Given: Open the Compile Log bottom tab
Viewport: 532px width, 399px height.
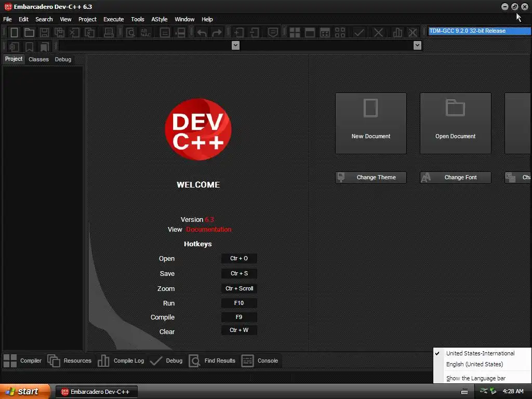Looking at the screenshot, I should [x=121, y=361].
